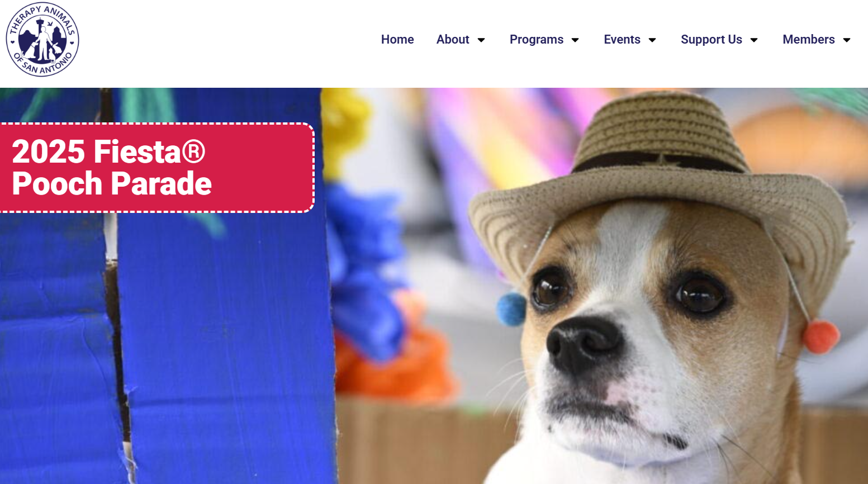Expand the dropdown arrow beside About
This screenshot has height=484, width=868.
pos(481,40)
